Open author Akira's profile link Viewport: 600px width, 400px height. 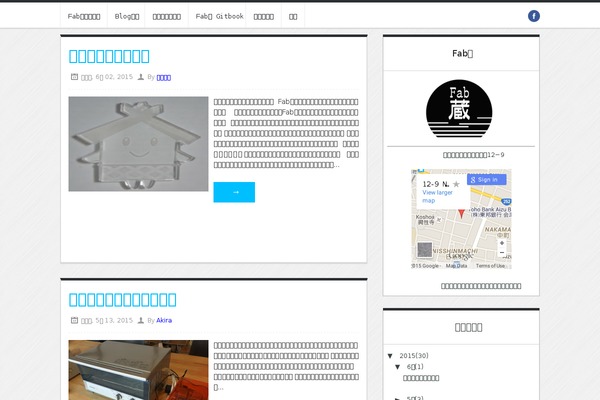[164, 320]
